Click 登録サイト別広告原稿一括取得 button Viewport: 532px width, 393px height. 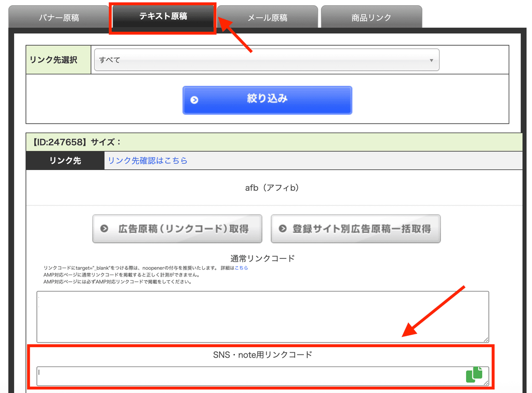click(x=355, y=229)
